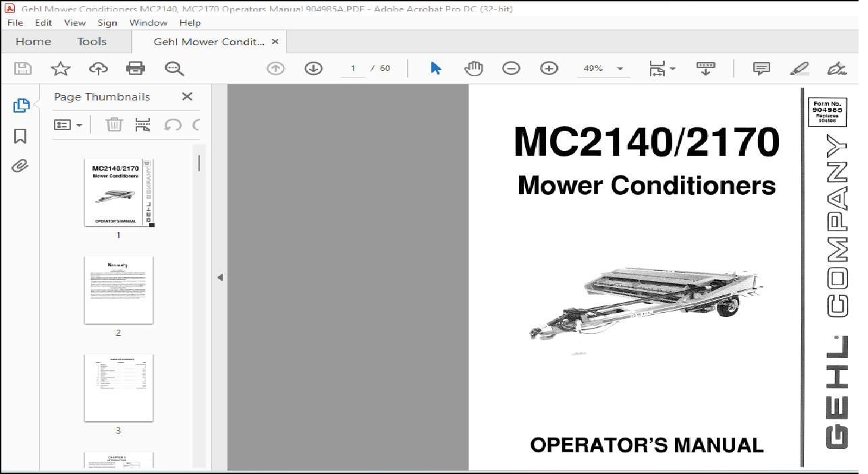Click the current page number field
This screenshot has height=474, width=868.
(353, 68)
